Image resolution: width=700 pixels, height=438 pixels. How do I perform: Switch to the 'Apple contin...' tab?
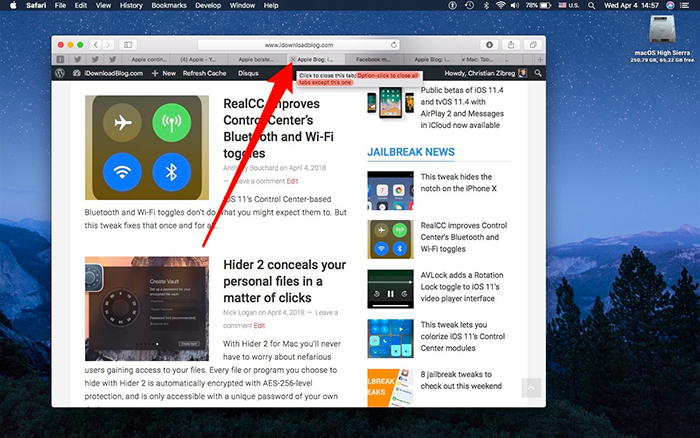coord(149,59)
